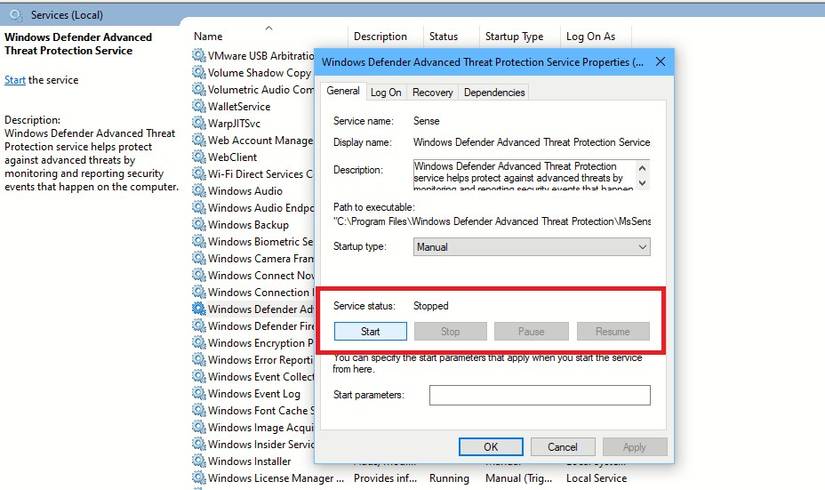Click the VMware USB Arbitration service gear icon
This screenshot has height=490, width=825.
tap(199, 55)
